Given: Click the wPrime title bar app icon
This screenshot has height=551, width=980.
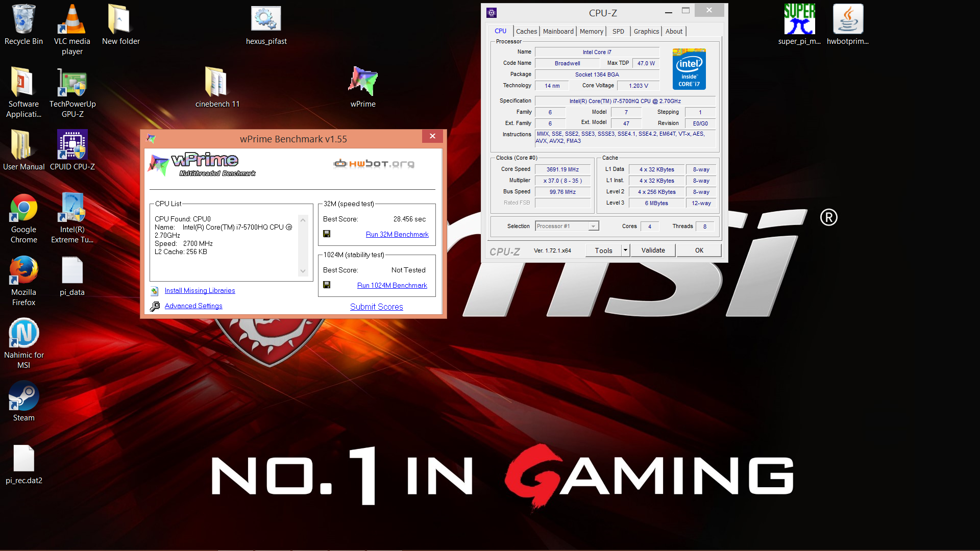Looking at the screenshot, I should click(151, 138).
